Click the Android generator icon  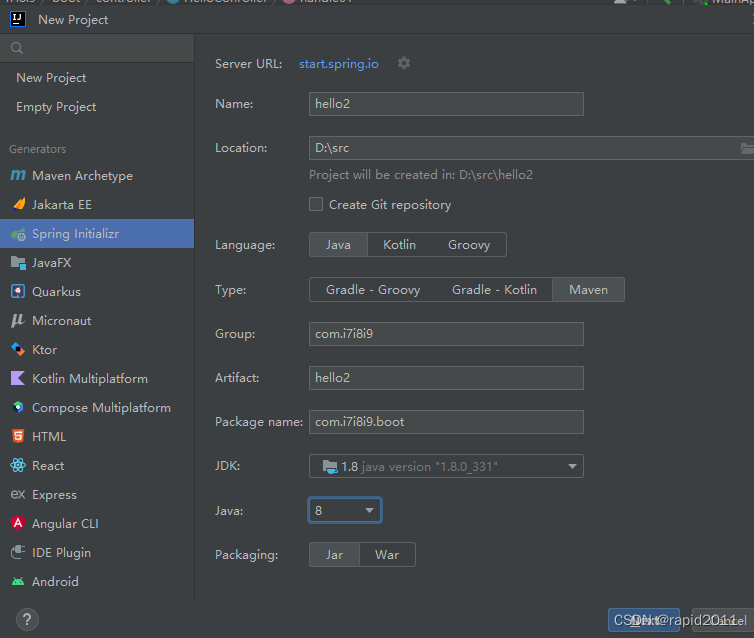pyautogui.click(x=18, y=582)
